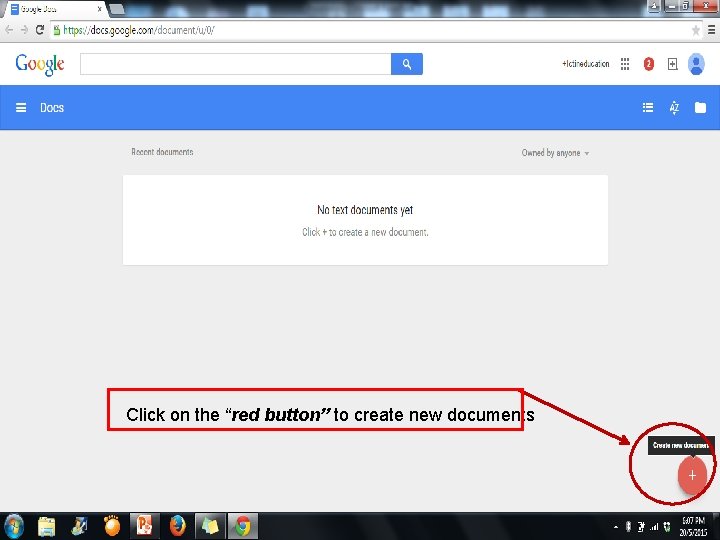
Task: Close the Google Docs tab
Action: [99, 9]
